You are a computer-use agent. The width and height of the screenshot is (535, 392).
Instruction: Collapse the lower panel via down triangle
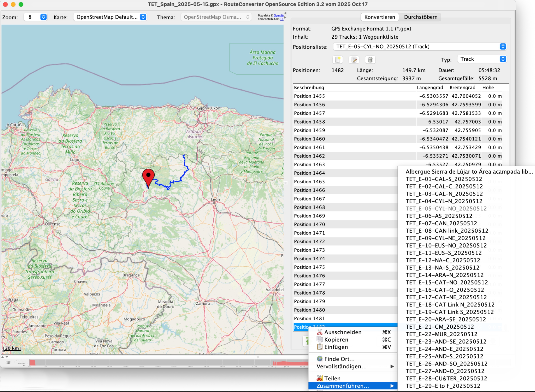tap(7, 357)
